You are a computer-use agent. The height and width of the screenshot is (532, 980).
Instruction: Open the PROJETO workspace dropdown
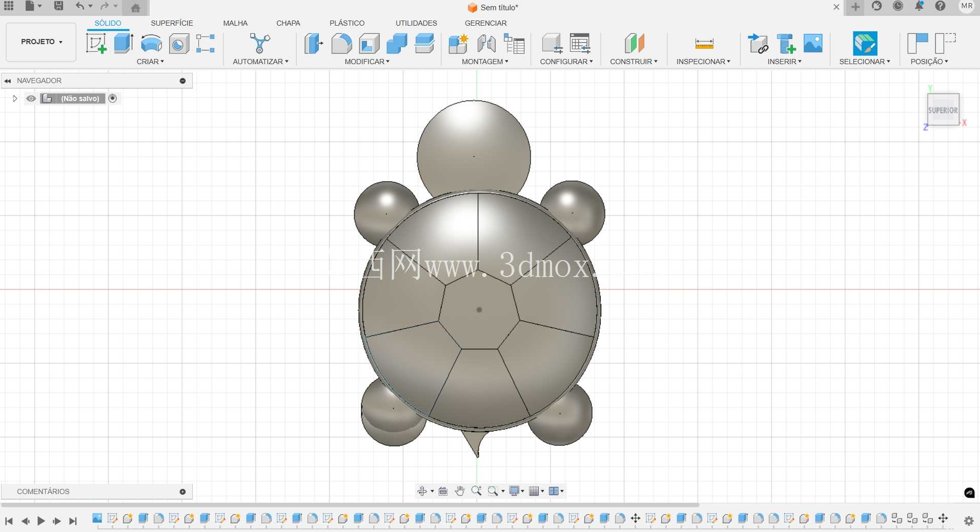tap(41, 42)
